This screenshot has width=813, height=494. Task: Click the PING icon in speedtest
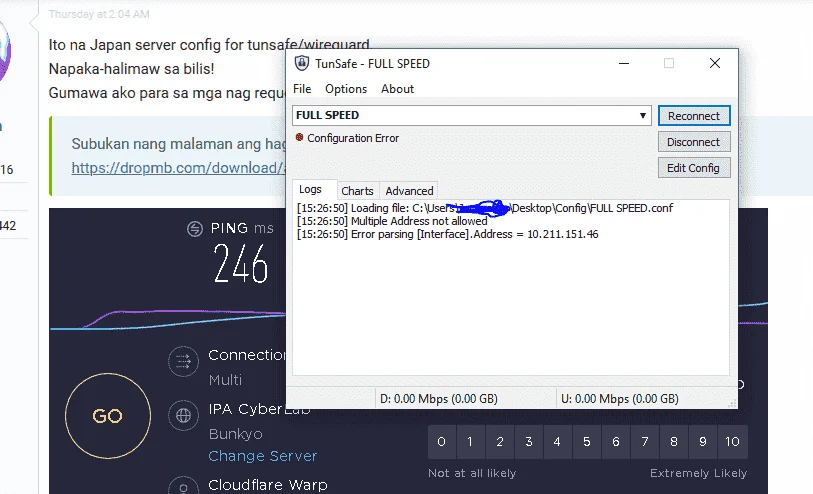point(195,229)
